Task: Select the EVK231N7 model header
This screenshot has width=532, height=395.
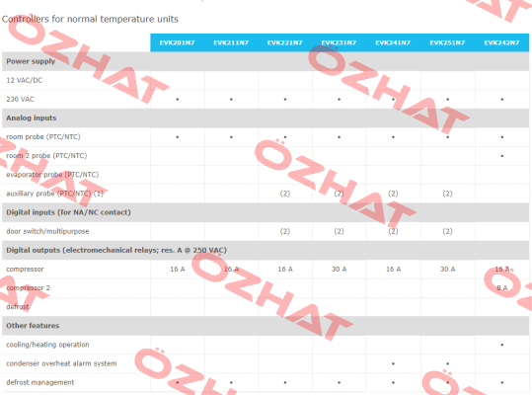Action: coord(339,42)
